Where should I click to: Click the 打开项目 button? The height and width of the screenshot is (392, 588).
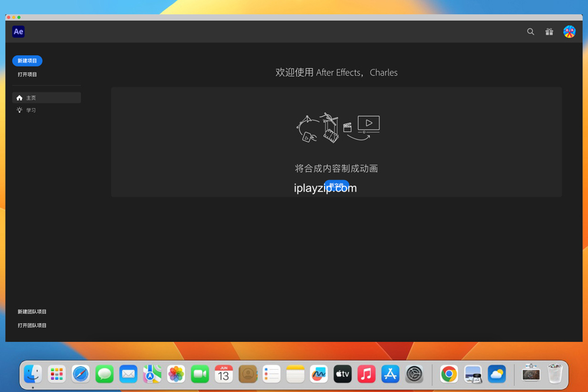[x=28, y=74]
